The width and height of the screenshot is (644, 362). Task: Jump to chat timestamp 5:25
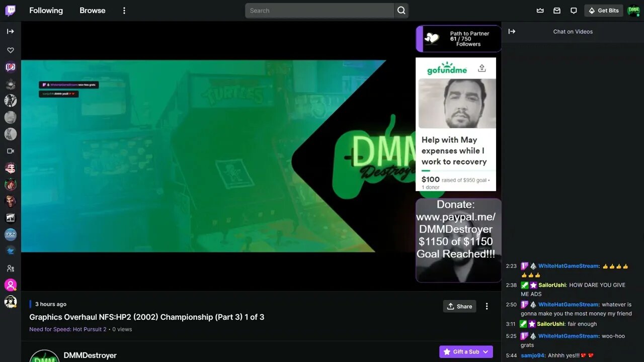(511, 336)
